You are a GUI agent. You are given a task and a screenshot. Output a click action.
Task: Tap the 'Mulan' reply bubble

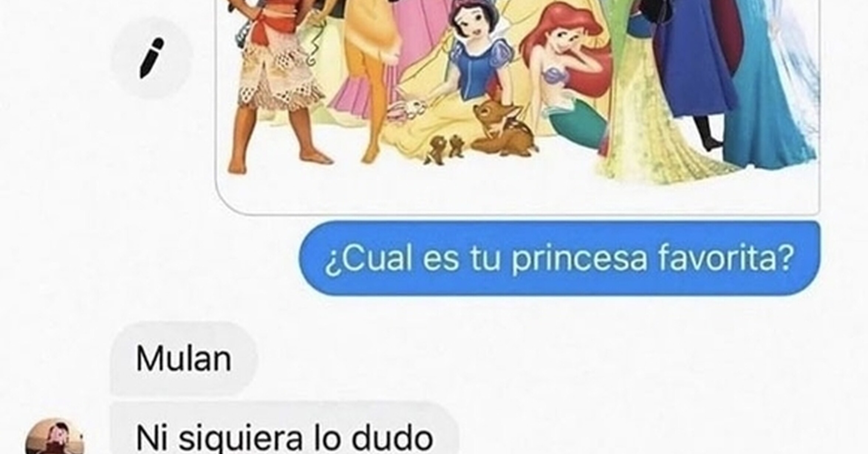[x=184, y=358]
